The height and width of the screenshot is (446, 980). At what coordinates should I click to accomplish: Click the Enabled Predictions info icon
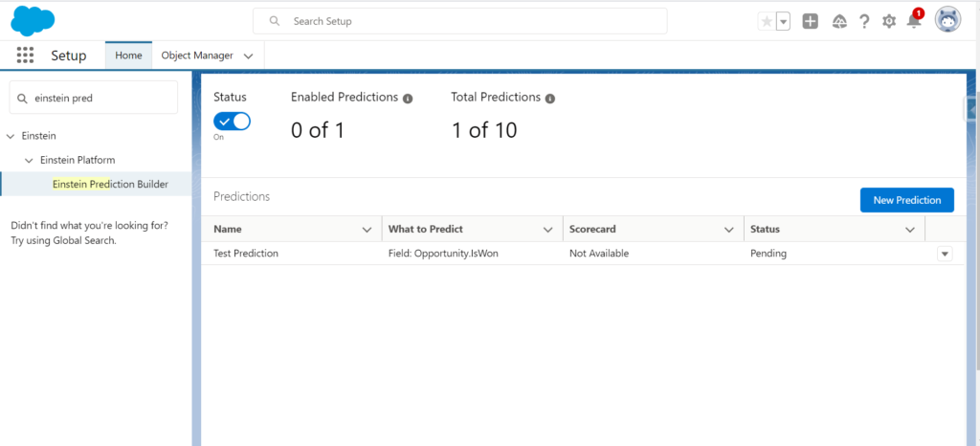(408, 98)
